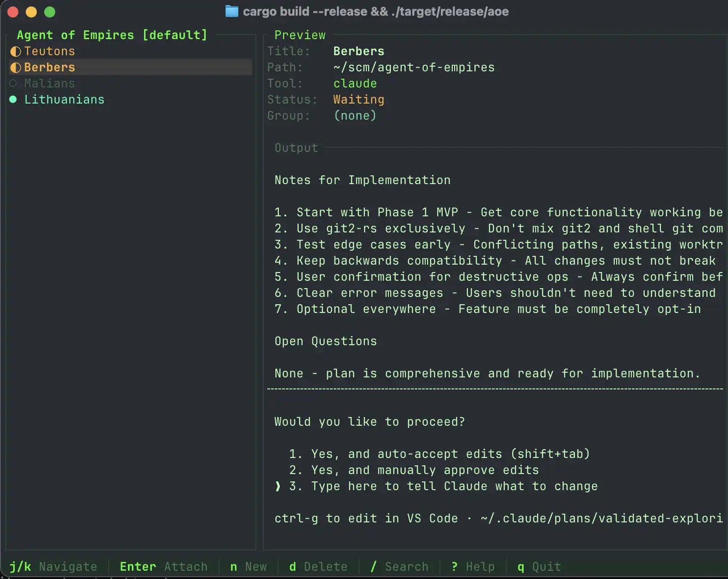Select the Teutons session
Viewport: 728px width, 579px height.
(x=49, y=52)
